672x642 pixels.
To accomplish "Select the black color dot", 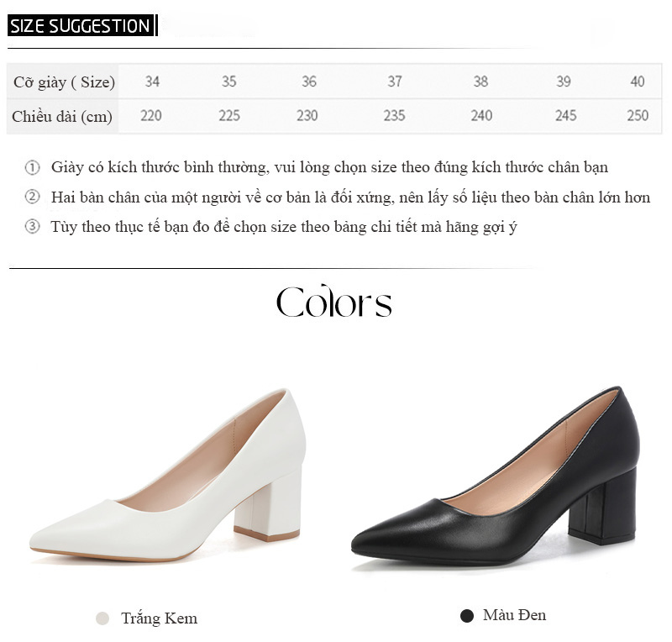I will (x=467, y=616).
